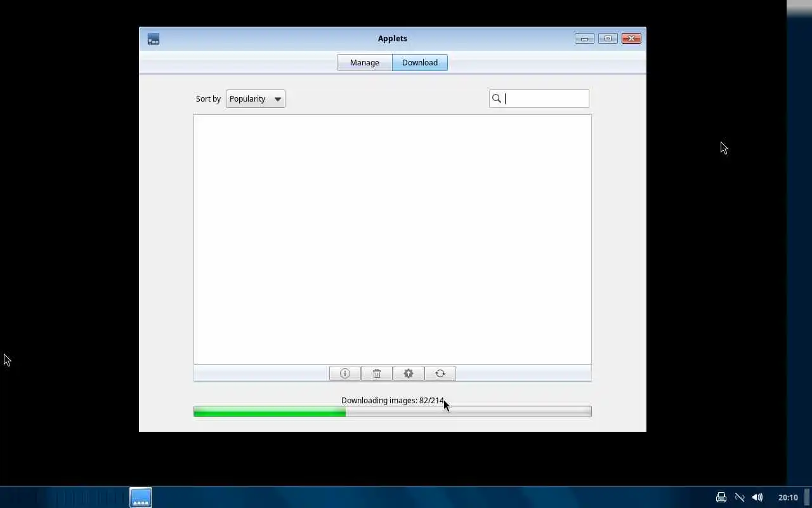Open the printer tray icon
The width and height of the screenshot is (812, 508).
pyautogui.click(x=721, y=497)
